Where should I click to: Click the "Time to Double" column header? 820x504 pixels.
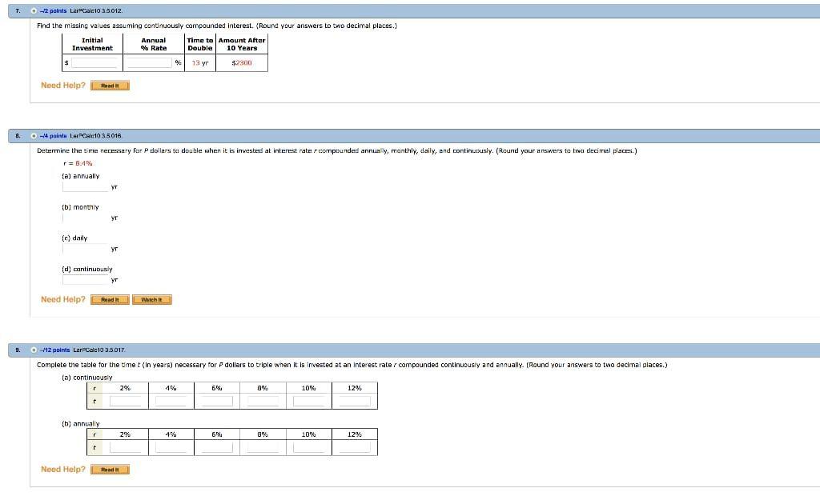point(200,44)
